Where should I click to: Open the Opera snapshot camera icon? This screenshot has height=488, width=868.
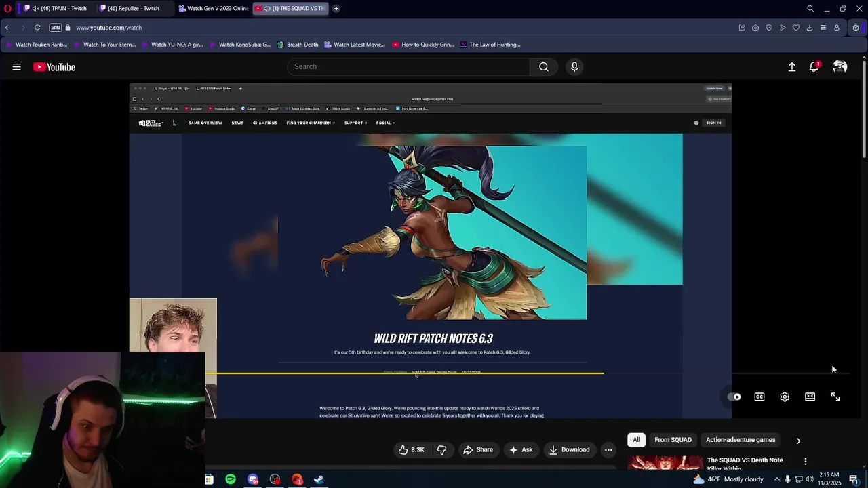click(755, 28)
